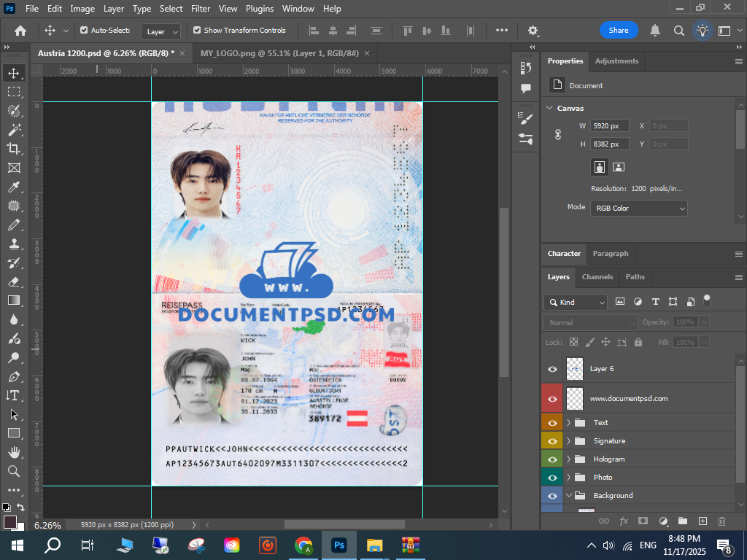This screenshot has width=747, height=560.
Task: Click the foreground color swatch
Action: tap(10, 522)
